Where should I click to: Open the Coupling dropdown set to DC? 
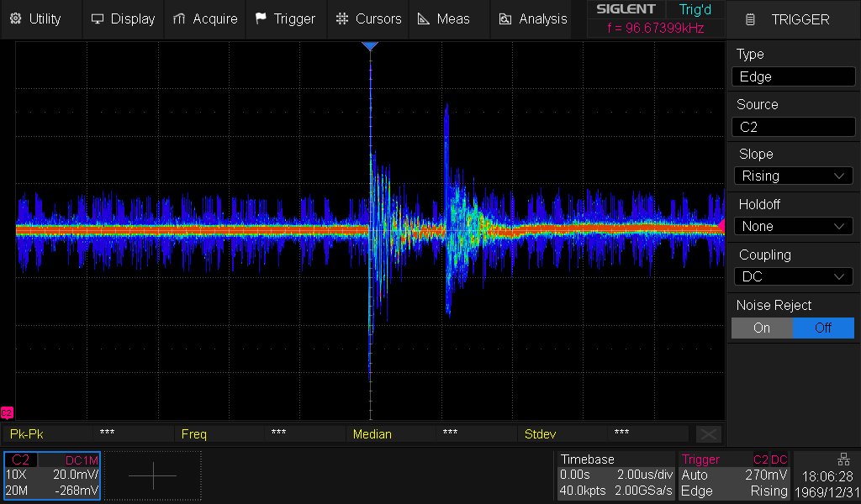(793, 276)
